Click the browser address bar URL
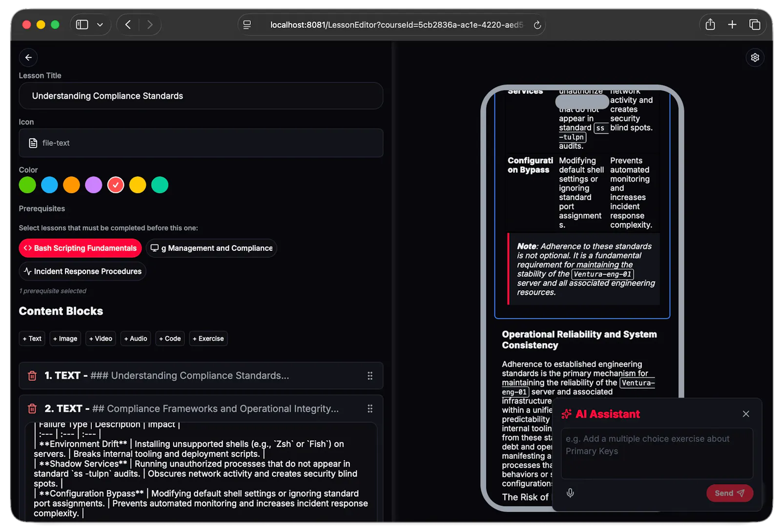Viewport: 781px width, 532px height. 396,25
